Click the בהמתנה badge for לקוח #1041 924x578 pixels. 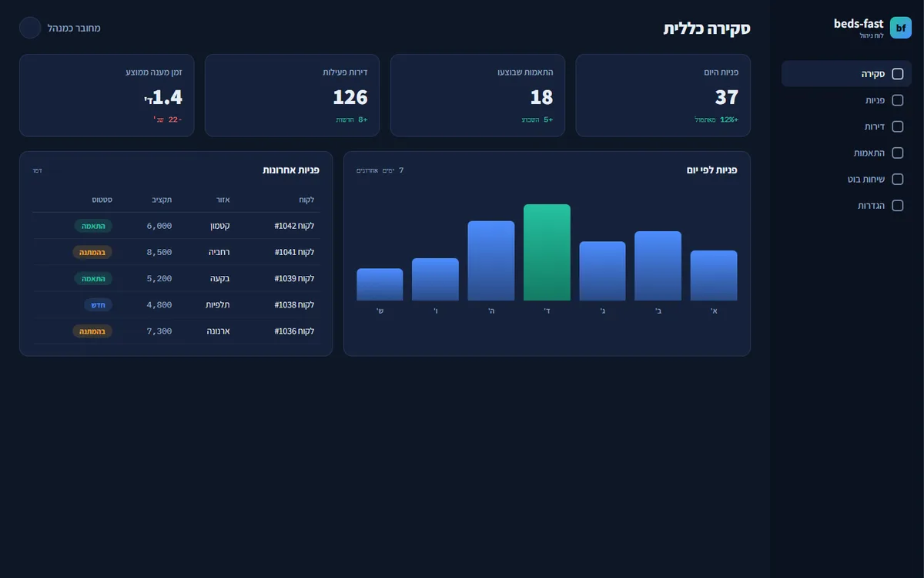92,252
